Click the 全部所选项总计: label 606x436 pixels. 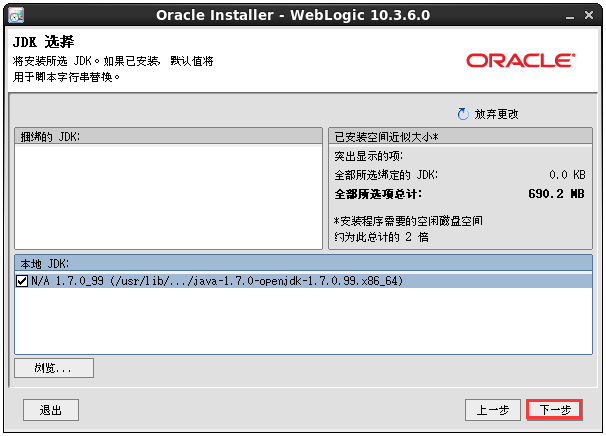(x=378, y=194)
